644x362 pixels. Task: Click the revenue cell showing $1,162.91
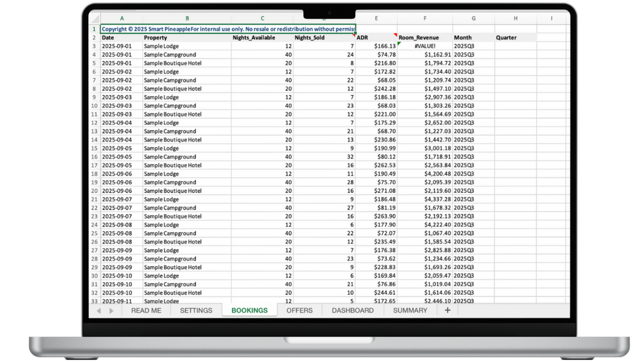pos(425,54)
